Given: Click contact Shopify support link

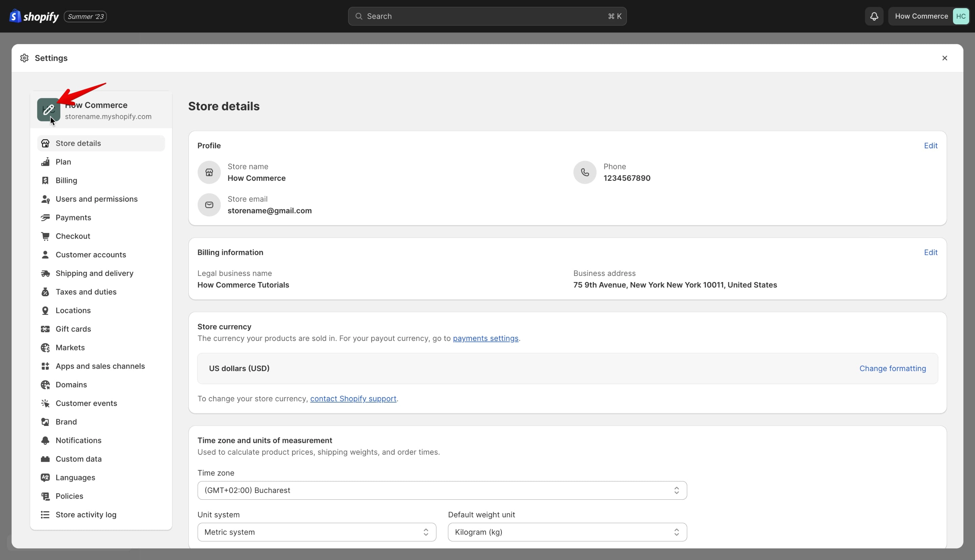Looking at the screenshot, I should [353, 399].
